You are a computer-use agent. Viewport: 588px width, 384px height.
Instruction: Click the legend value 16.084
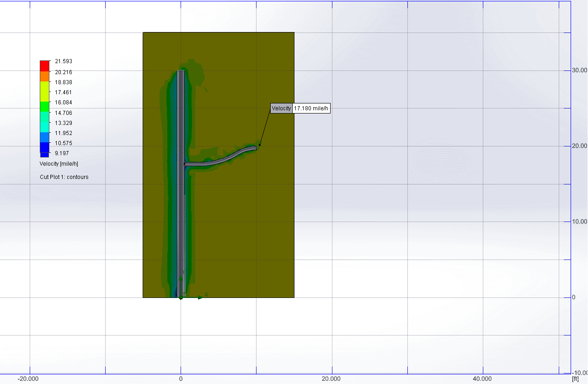point(64,103)
